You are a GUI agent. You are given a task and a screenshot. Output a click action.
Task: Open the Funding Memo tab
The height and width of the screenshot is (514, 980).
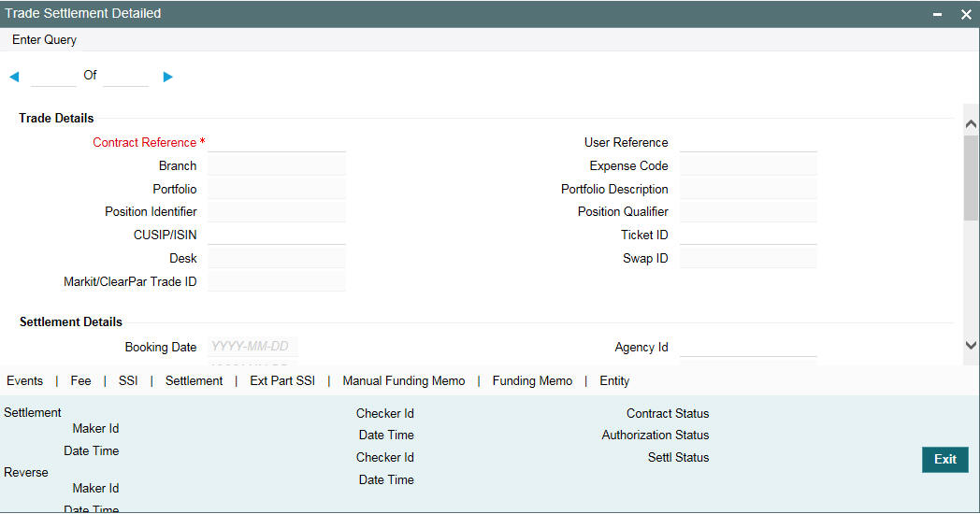pyautogui.click(x=532, y=381)
